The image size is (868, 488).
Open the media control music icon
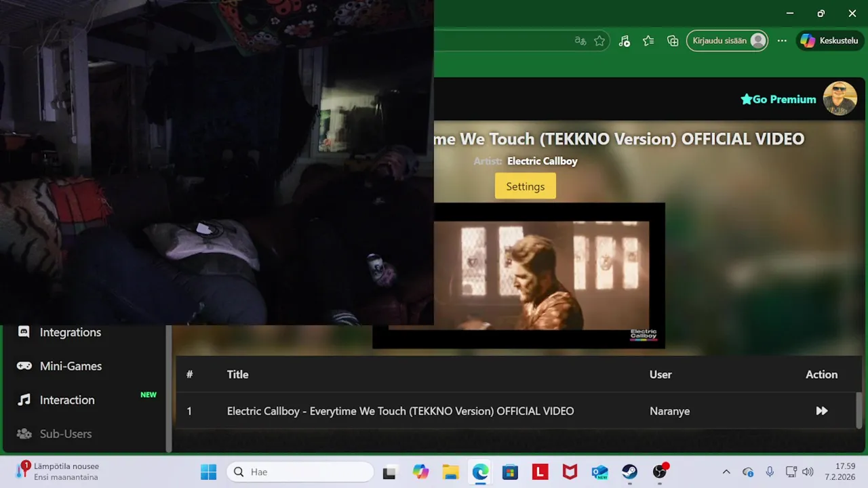tap(625, 41)
